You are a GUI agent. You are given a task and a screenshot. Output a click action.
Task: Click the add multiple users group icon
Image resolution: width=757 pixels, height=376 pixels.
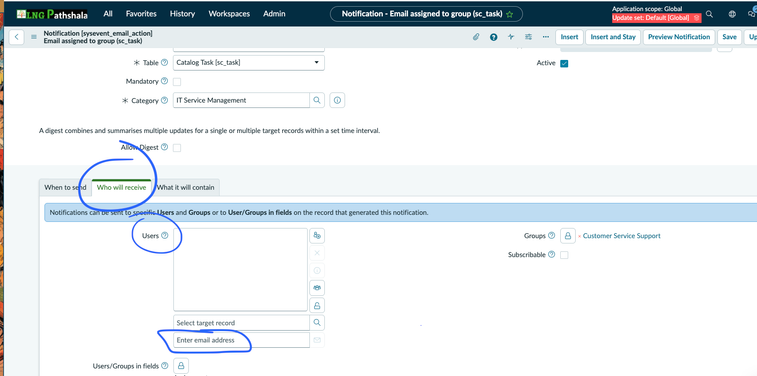tap(317, 288)
